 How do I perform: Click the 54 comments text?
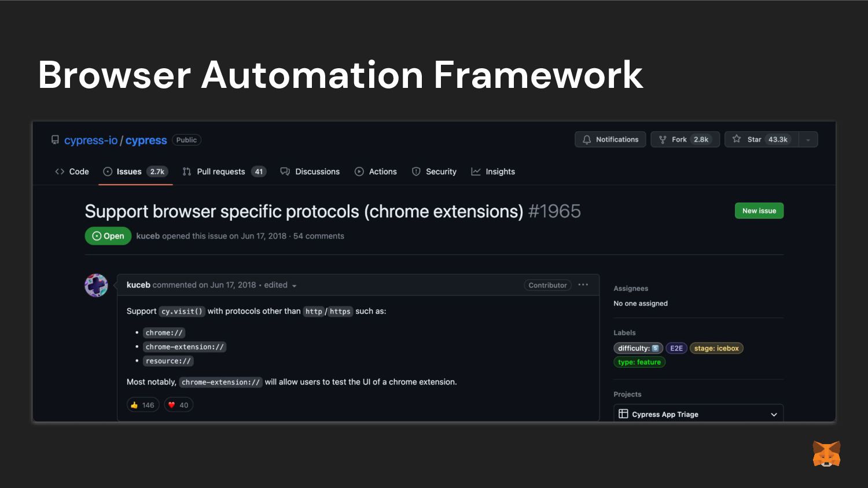pos(319,236)
